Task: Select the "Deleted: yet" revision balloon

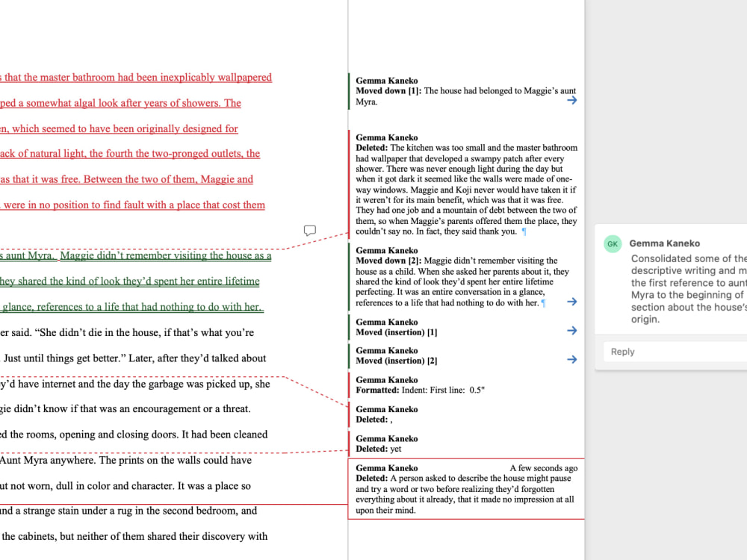Action: pos(418,444)
